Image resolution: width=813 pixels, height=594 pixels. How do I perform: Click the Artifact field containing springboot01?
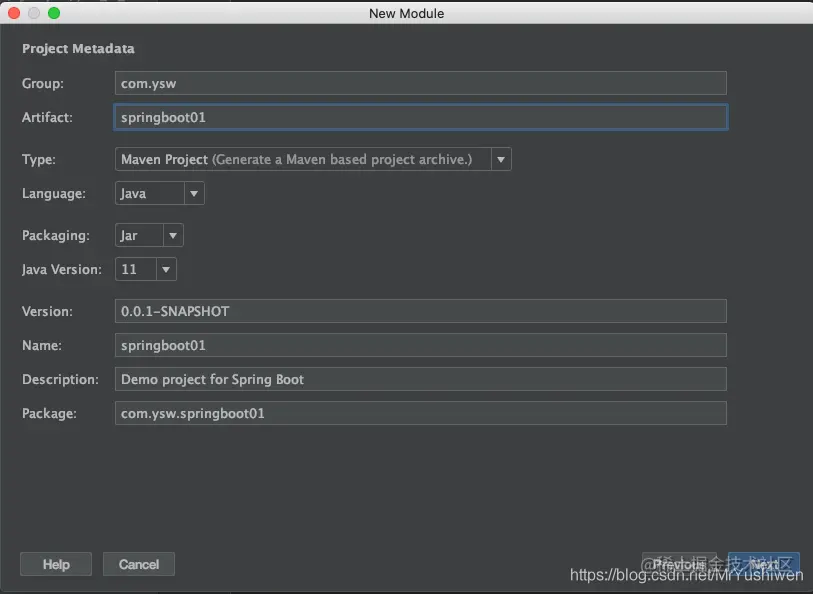(420, 117)
